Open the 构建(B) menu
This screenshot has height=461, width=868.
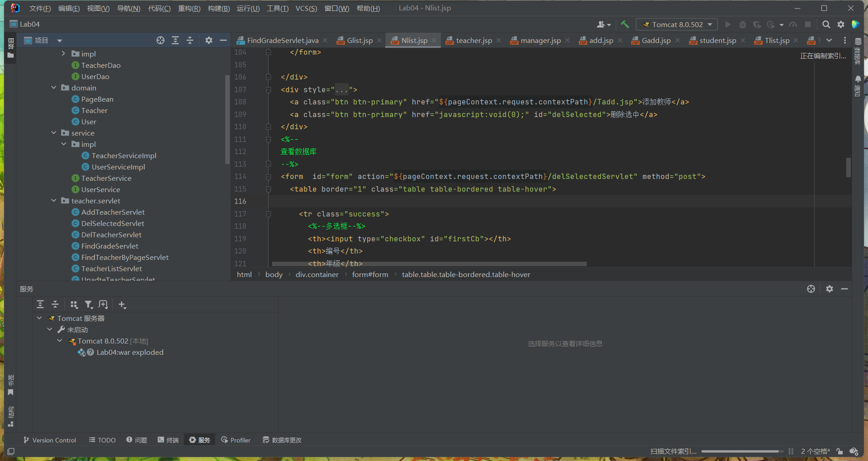tap(219, 8)
